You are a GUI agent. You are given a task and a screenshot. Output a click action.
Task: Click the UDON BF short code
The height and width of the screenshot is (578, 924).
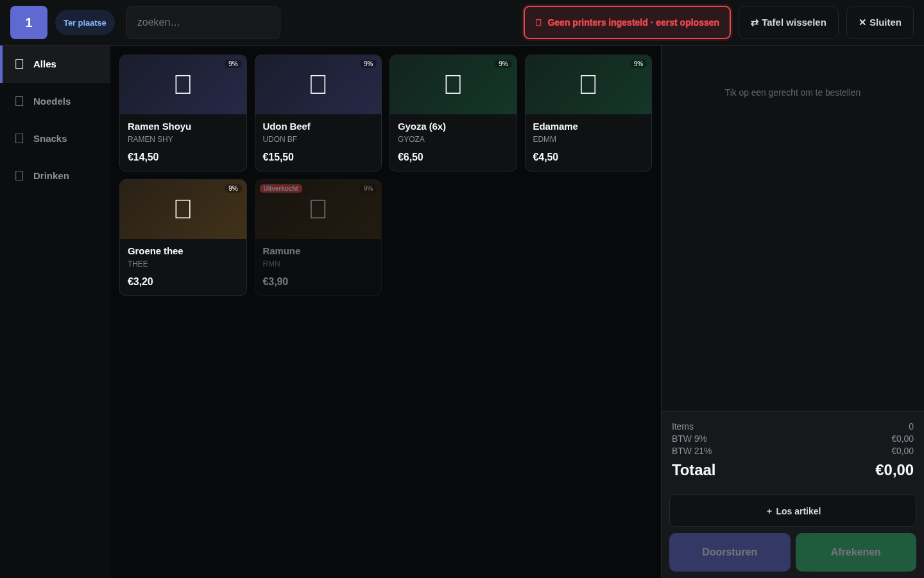coord(280,139)
